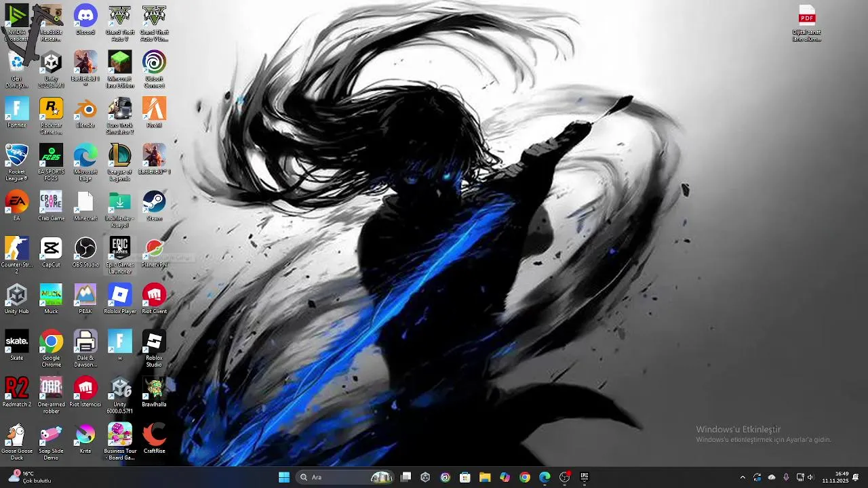Open the İndirilenler - Kısayol folder
Image resolution: width=868 pixels, height=488 pixels.
pyautogui.click(x=120, y=209)
